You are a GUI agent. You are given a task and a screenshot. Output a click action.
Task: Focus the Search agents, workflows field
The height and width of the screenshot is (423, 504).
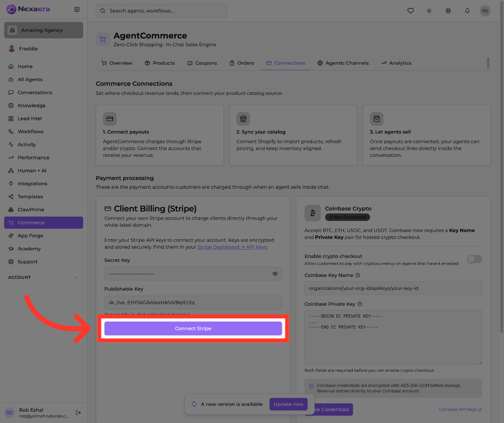(x=162, y=11)
